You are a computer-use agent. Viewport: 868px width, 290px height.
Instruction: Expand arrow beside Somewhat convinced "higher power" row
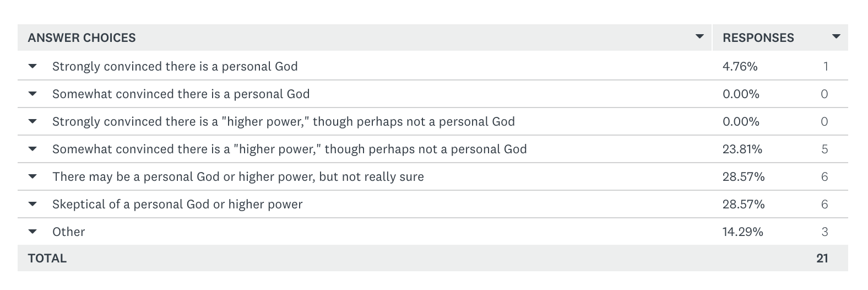(x=32, y=149)
